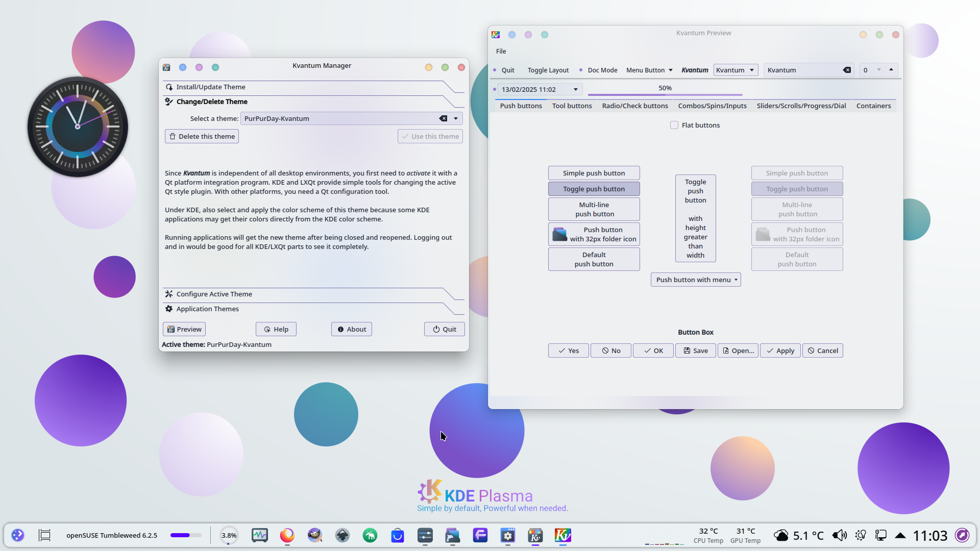
Task: Launch Inkscape from the taskbar
Action: pos(342,535)
